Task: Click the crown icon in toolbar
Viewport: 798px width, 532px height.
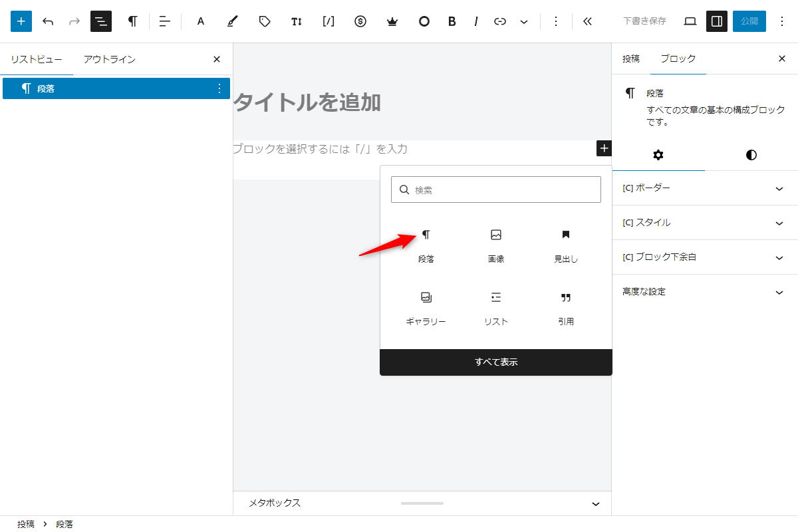Action: pos(392,21)
